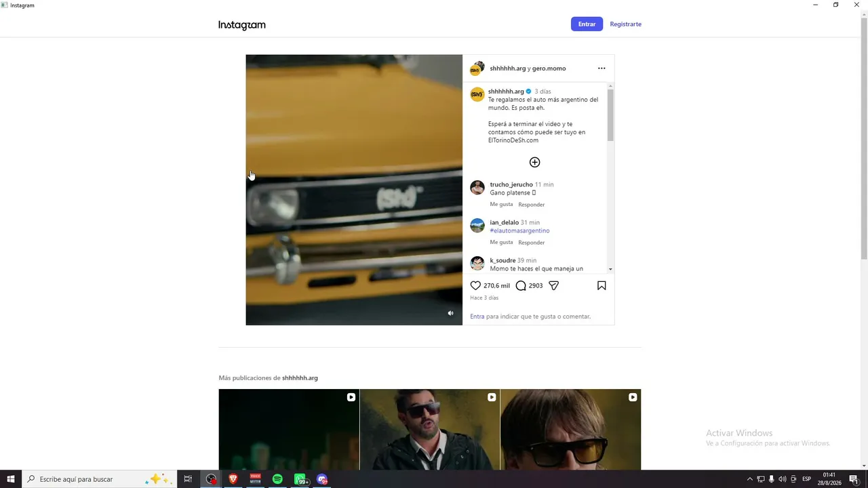The height and width of the screenshot is (488, 868).
Task: Click the '3 días' caption timestamp
Action: tap(542, 91)
